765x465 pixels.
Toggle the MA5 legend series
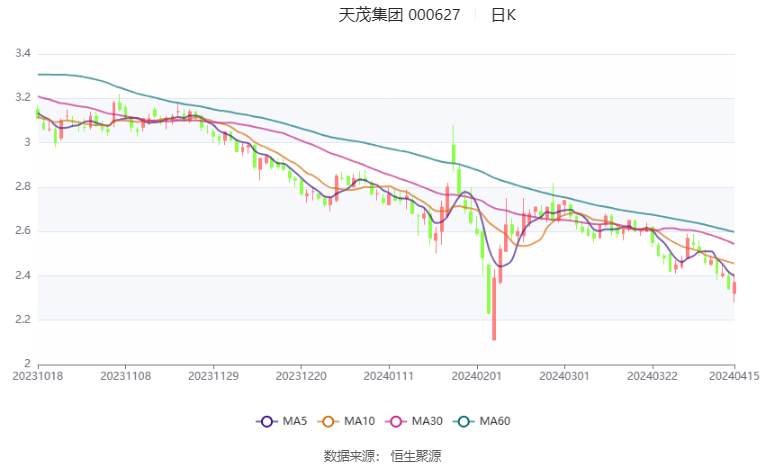(x=282, y=421)
